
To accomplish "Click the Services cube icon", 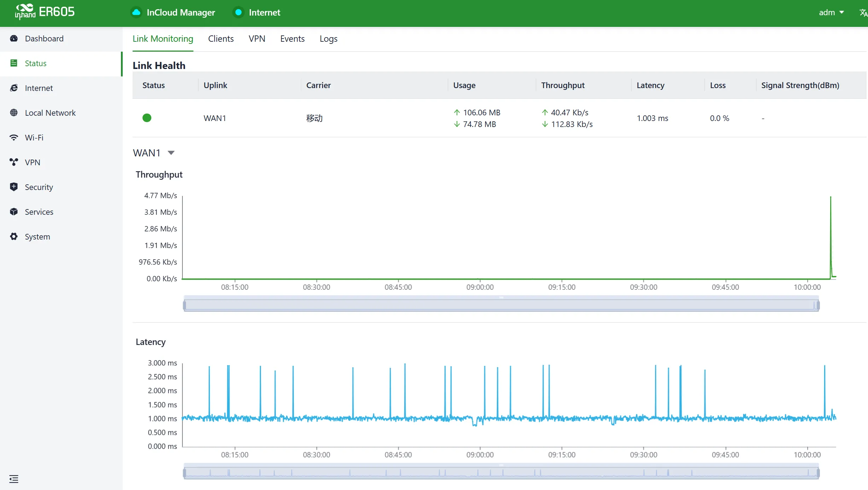I will click(14, 212).
